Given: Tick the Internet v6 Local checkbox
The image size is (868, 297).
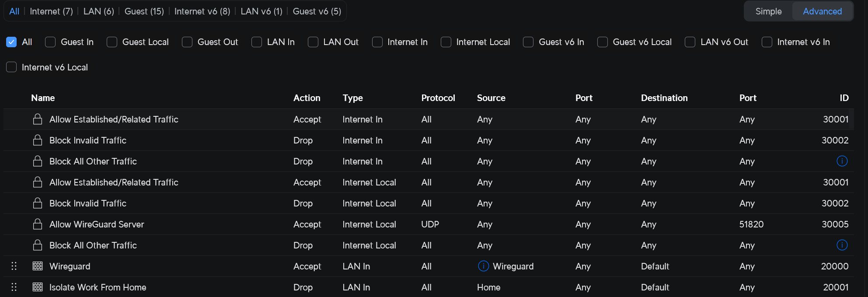Looking at the screenshot, I should tap(11, 67).
